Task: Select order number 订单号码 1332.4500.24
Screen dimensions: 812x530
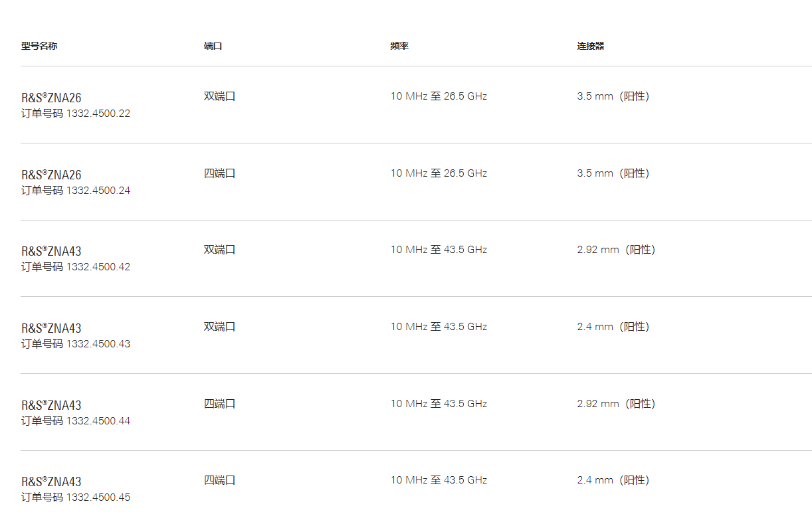Action: 76,191
